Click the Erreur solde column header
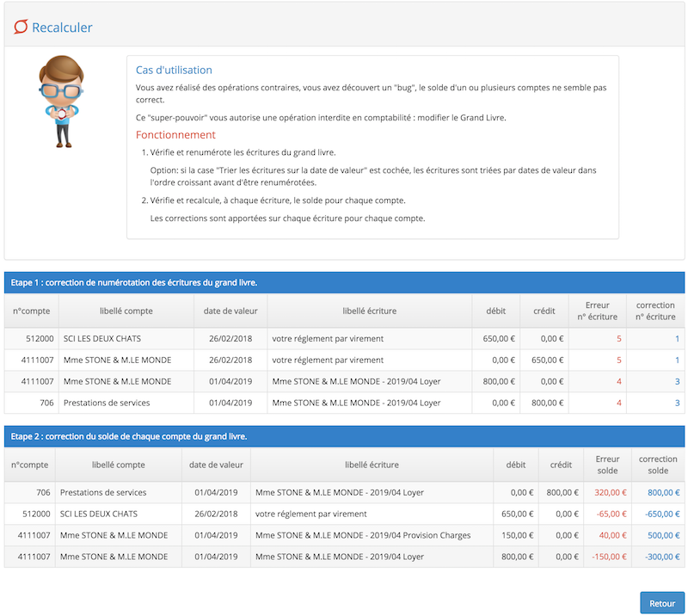Viewport: 688px width, 616px height. coord(607,465)
